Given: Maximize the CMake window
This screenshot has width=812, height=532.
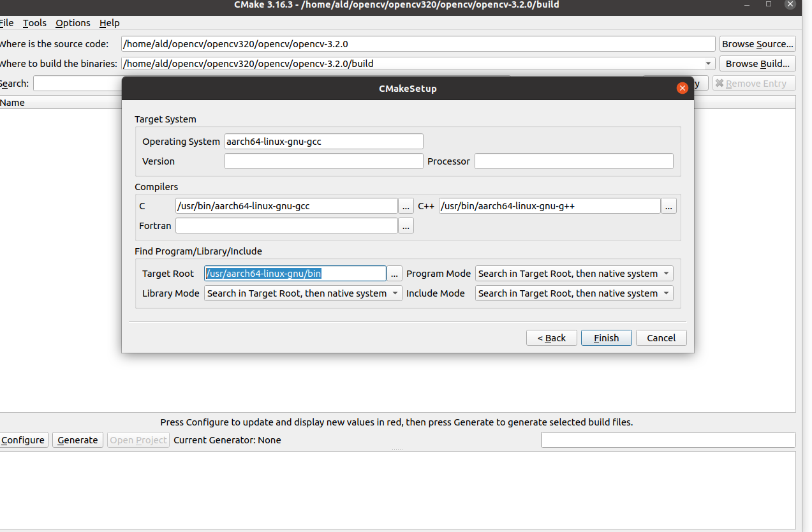Looking at the screenshot, I should [769, 4].
